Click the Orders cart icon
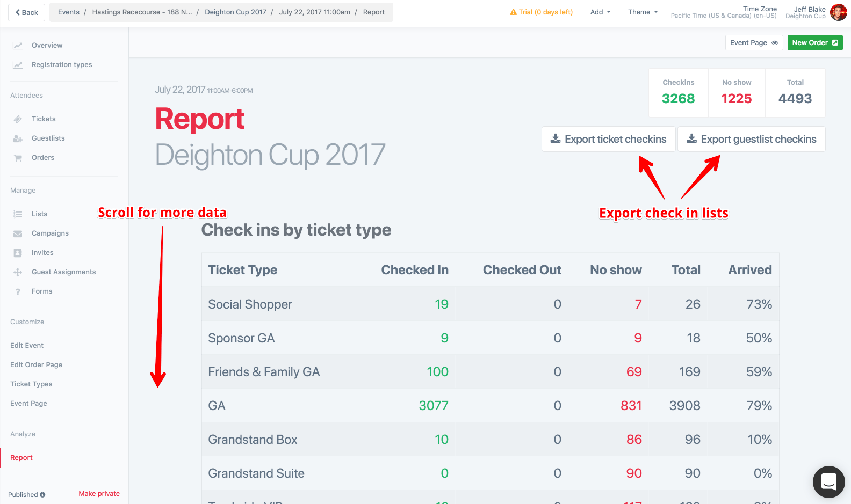The height and width of the screenshot is (504, 851). 18,158
